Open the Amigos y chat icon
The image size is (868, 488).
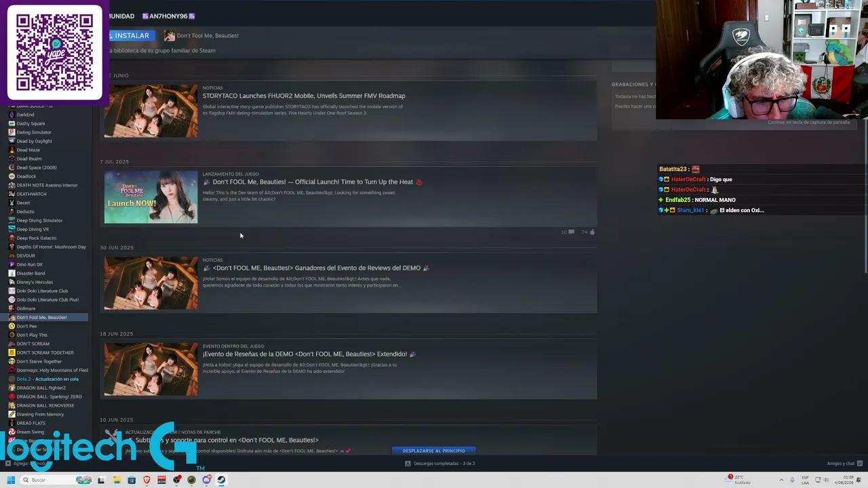[x=859, y=464]
